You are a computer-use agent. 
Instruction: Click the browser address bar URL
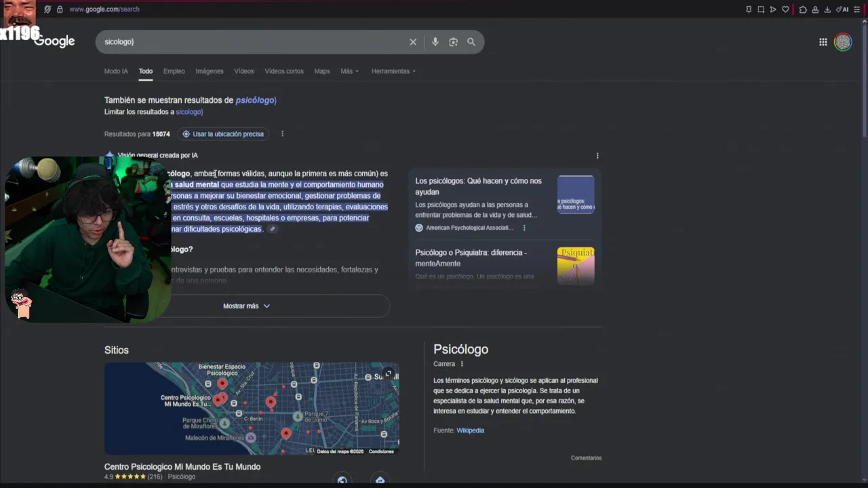(104, 9)
